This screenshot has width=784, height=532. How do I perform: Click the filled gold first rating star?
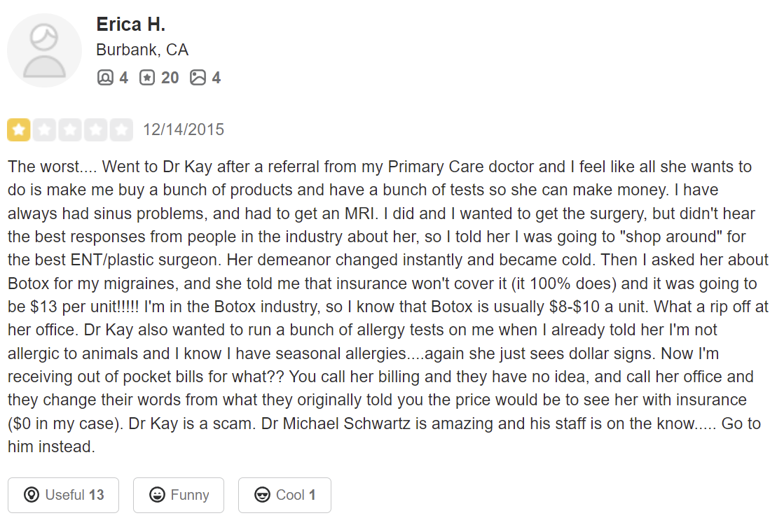[x=19, y=130]
